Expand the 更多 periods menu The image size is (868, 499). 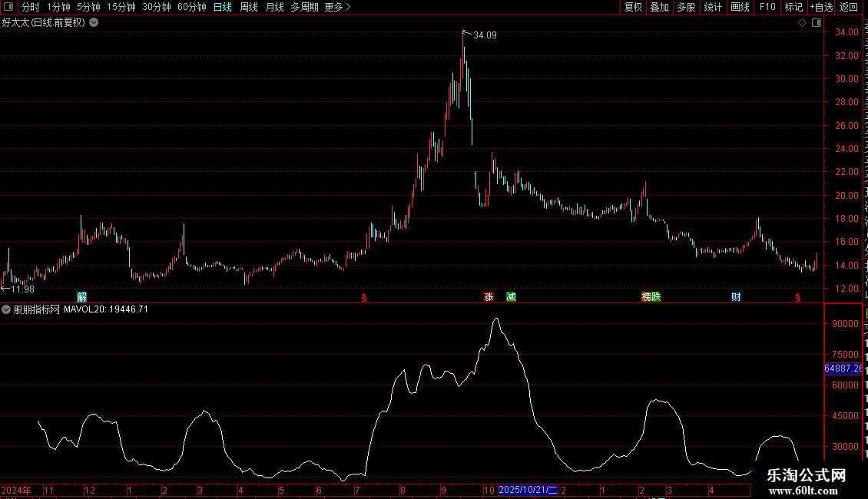tap(337, 7)
